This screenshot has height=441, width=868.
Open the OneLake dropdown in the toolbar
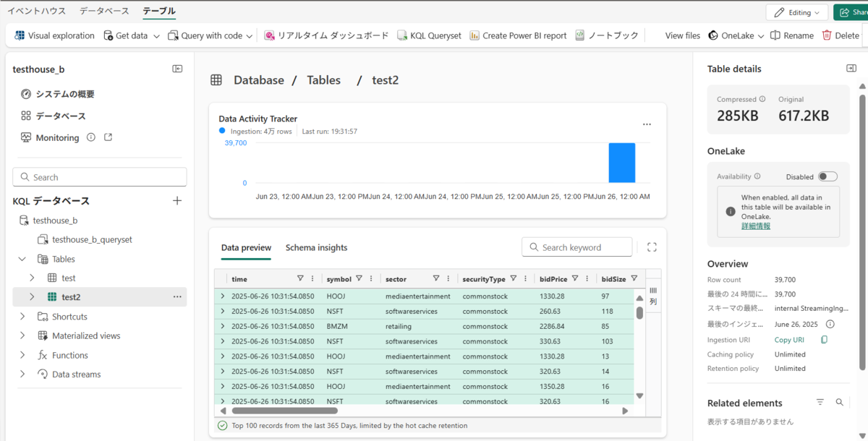click(736, 35)
